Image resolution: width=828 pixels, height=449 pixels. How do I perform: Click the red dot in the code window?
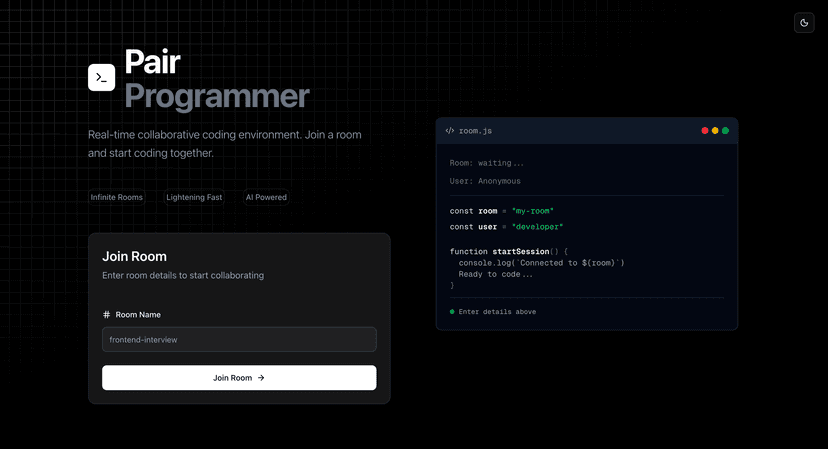point(705,131)
